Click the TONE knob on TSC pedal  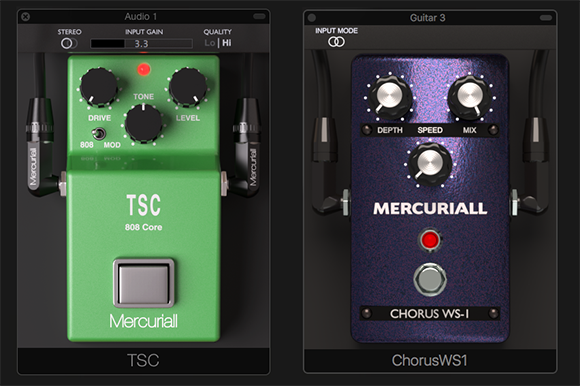(x=143, y=123)
